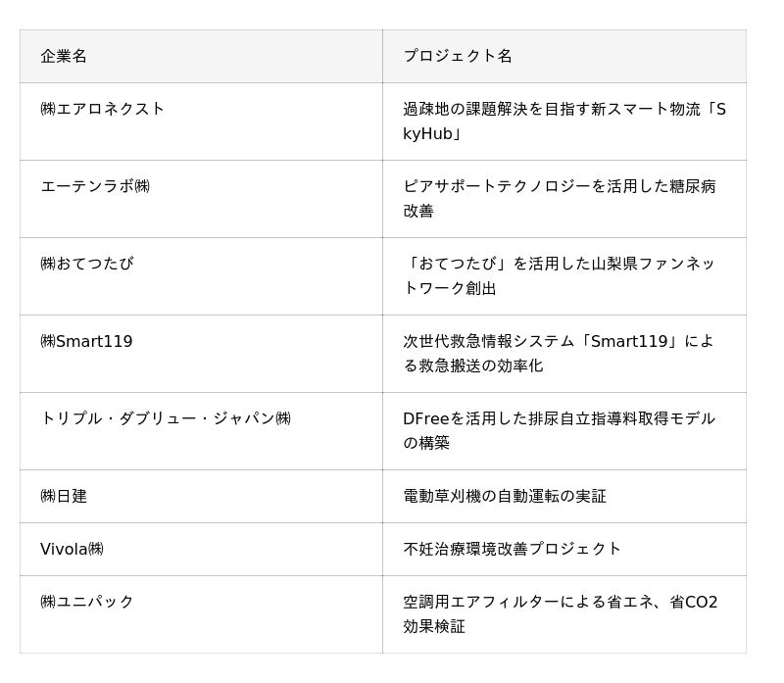Select the ㈱エアロネクスト company cell

[103, 109]
